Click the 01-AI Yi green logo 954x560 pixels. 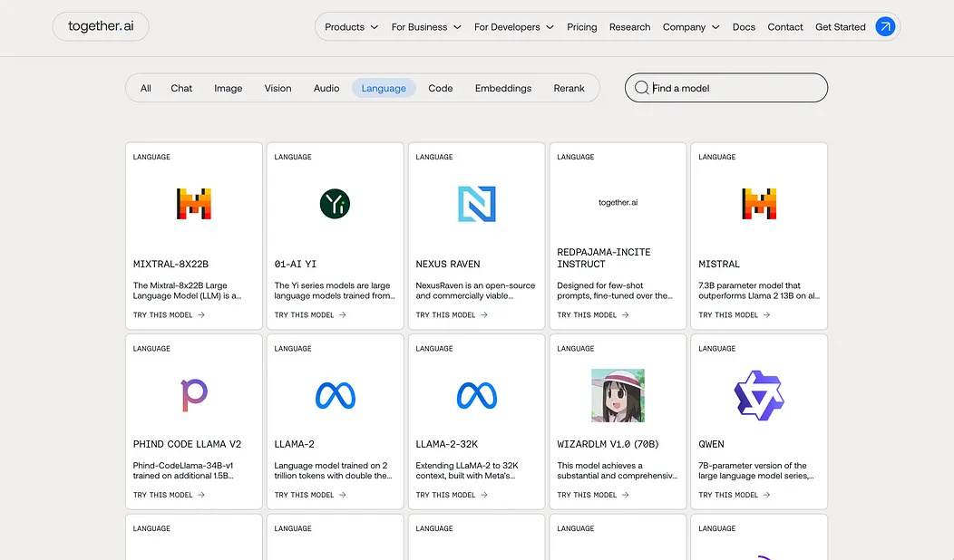[335, 204]
